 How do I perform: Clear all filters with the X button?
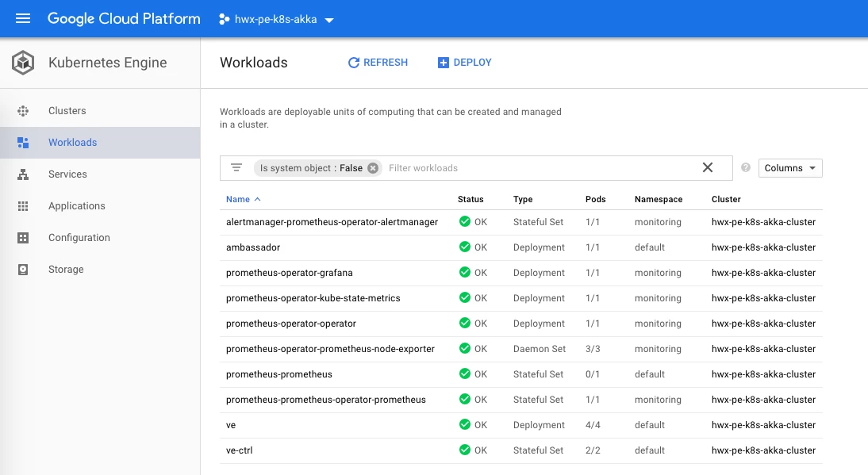pyautogui.click(x=708, y=167)
